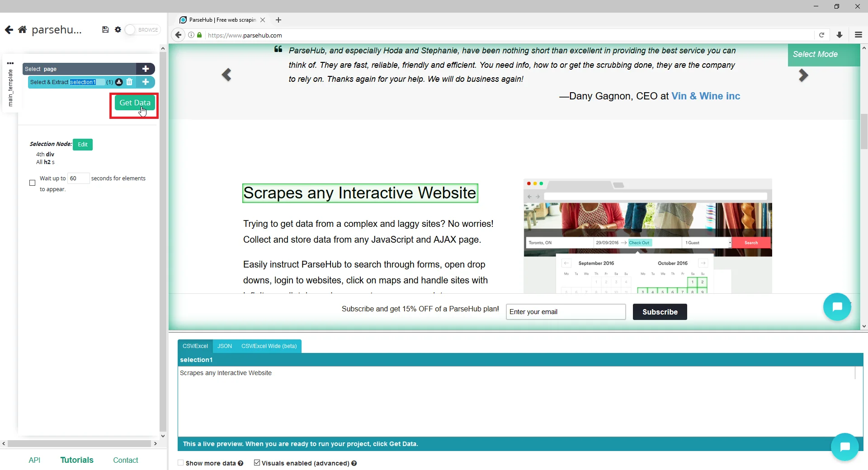Show site information icon in address bar
This screenshot has height=470, width=868.
pos(191,35)
